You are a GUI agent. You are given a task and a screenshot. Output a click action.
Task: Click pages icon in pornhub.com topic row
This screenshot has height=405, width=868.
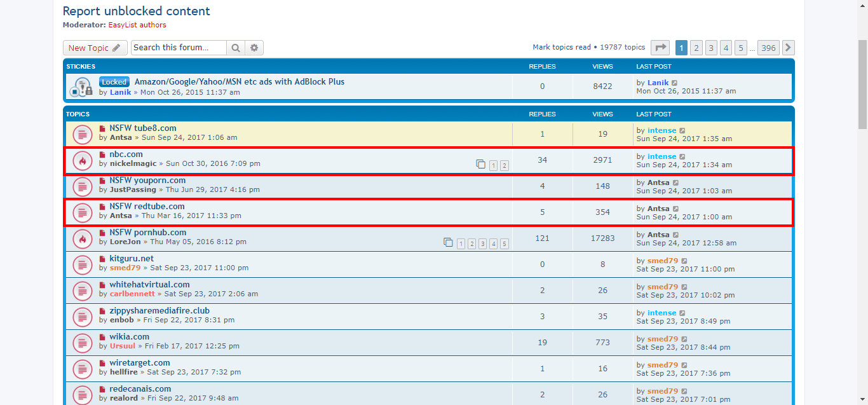pyautogui.click(x=449, y=243)
